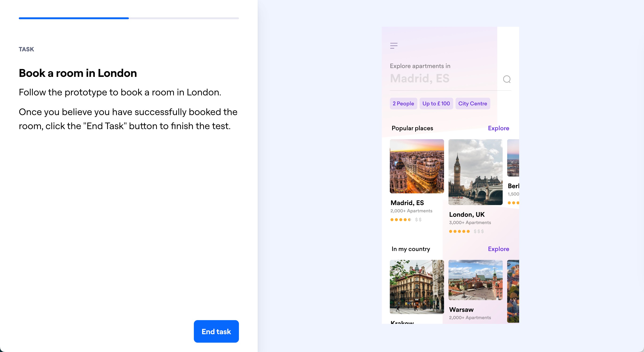The image size is (644, 352).
Task: Toggle the City Centre filter chip
Action: click(x=472, y=104)
